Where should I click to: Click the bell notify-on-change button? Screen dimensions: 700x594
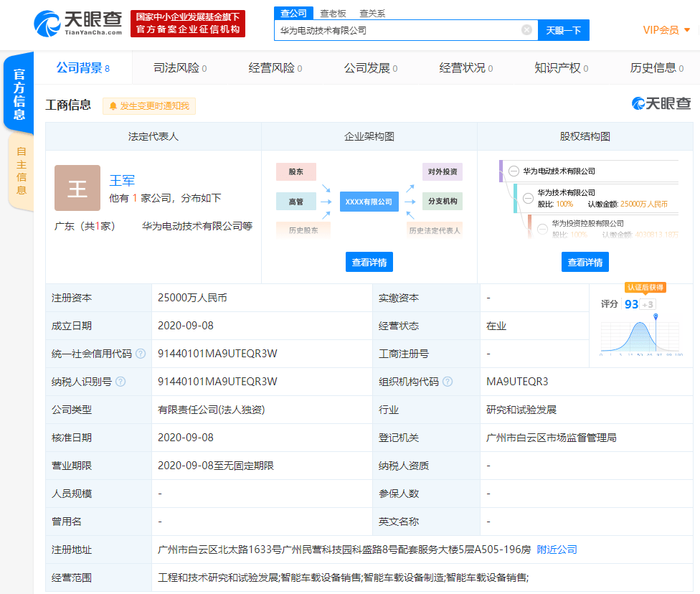pyautogui.click(x=149, y=106)
